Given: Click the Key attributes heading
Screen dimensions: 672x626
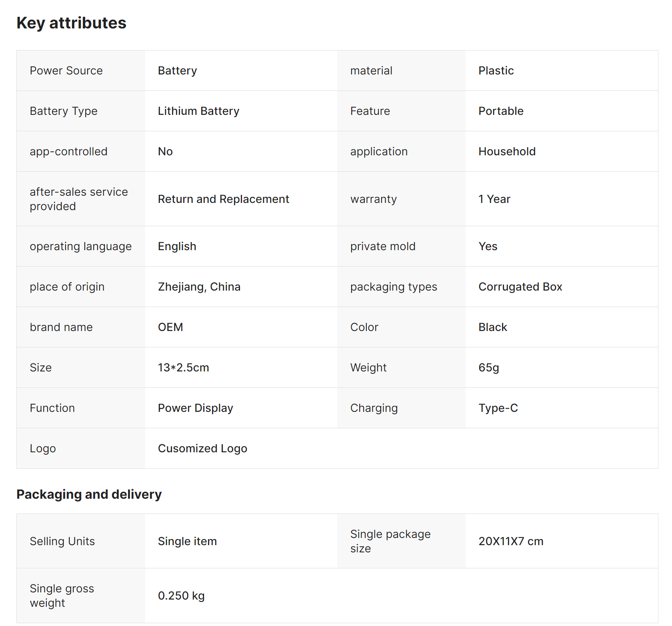Looking at the screenshot, I should coord(71,23).
